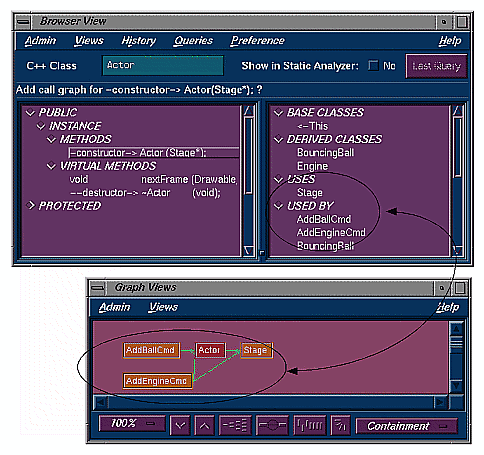Click the graph vertical scrollbar thumb
Screen dimensions: 484x455
[x=456, y=344]
